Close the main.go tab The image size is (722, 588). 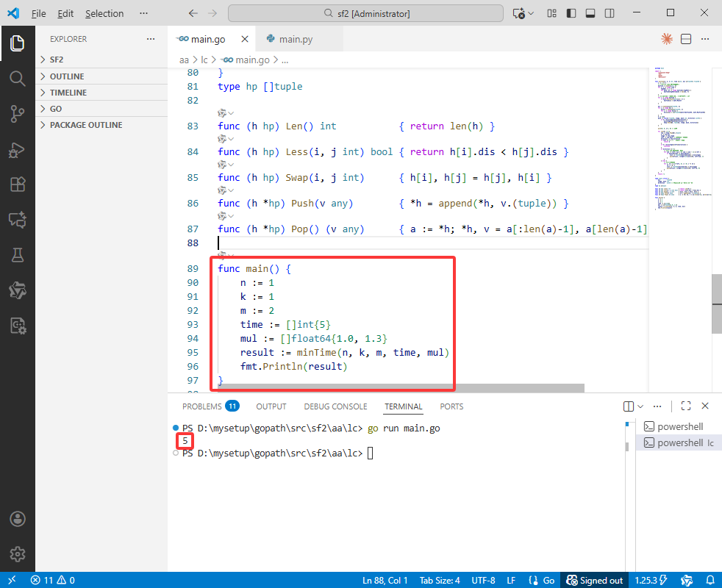[x=245, y=39]
